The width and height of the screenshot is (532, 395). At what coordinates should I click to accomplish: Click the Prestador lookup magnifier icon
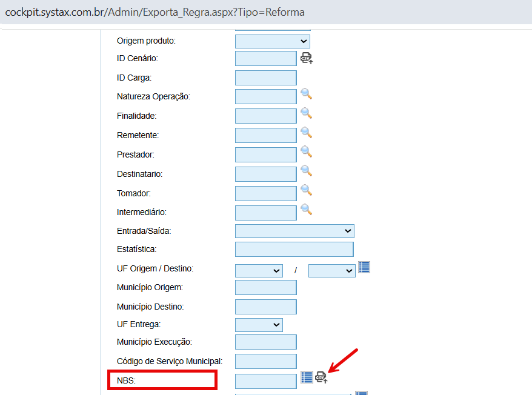click(307, 151)
